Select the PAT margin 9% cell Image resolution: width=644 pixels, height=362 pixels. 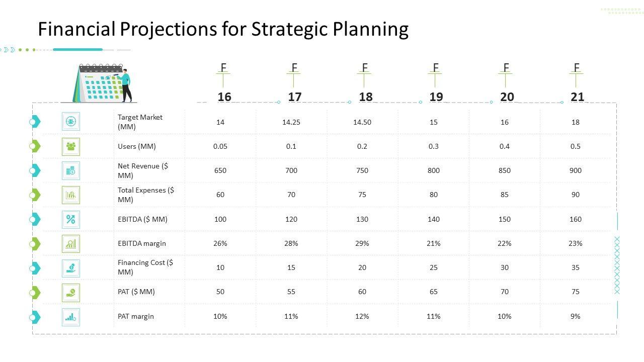[x=576, y=316]
